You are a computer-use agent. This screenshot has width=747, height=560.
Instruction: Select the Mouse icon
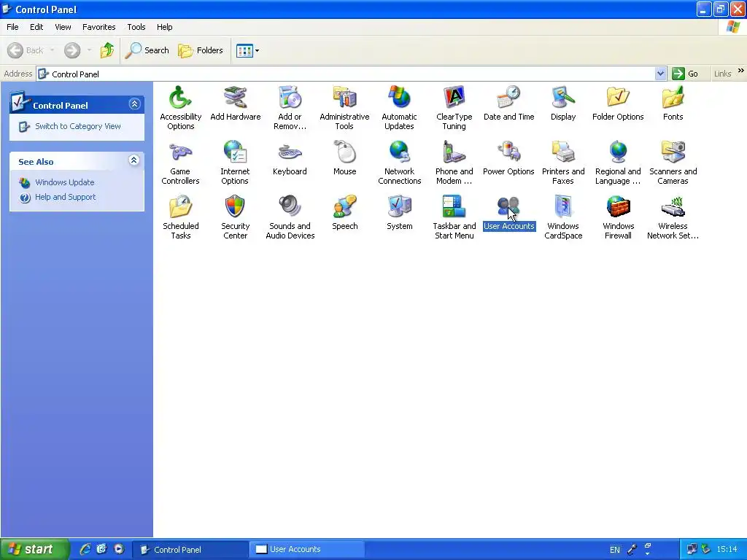(344, 158)
